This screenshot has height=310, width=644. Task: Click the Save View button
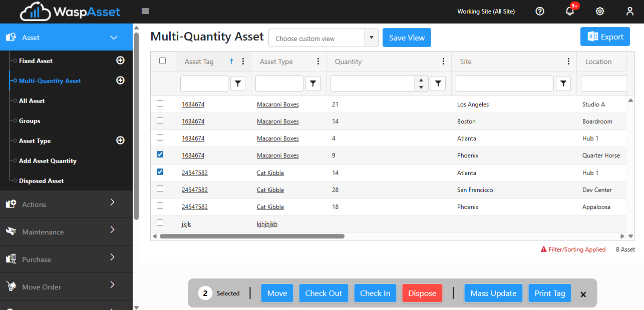[x=407, y=37]
